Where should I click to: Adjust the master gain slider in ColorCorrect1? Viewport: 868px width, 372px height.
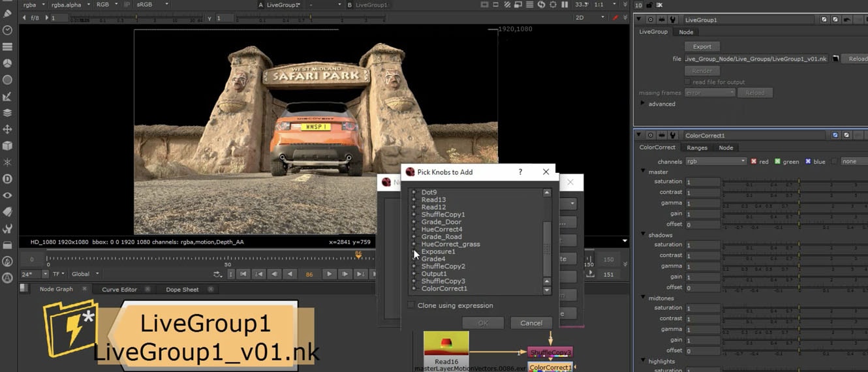(795, 214)
